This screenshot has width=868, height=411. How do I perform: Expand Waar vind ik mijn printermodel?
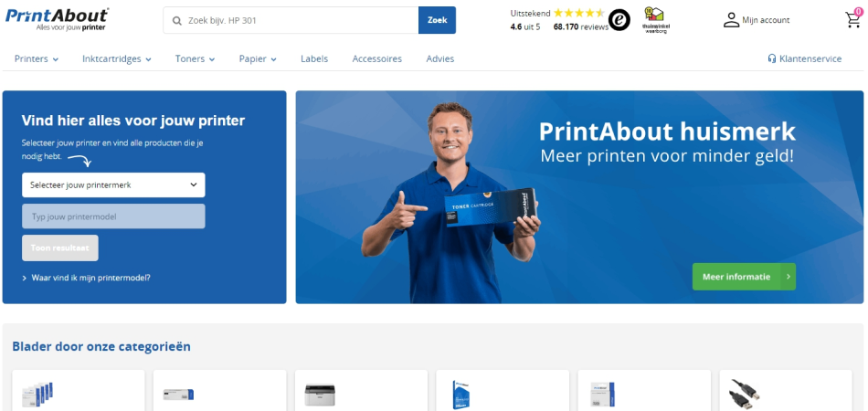pos(86,278)
